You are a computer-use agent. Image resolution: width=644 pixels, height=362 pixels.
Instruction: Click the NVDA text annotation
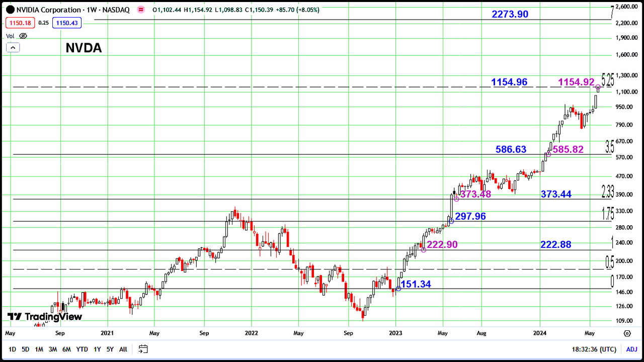[x=84, y=48]
